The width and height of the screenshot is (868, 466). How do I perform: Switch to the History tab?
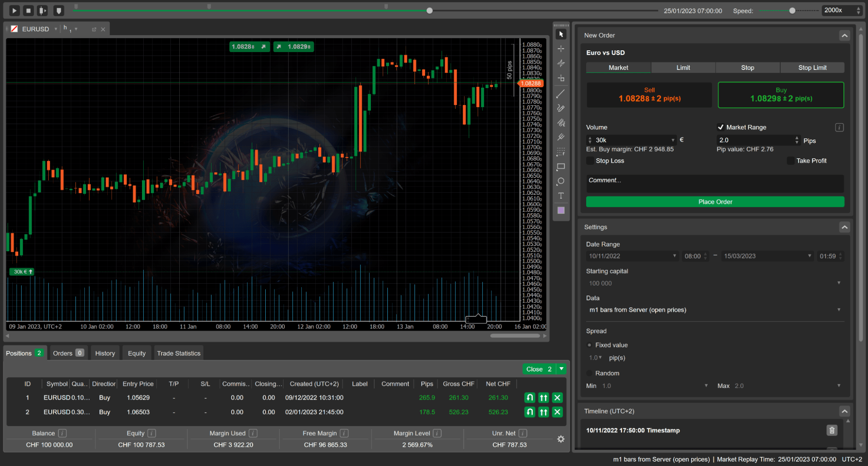(x=105, y=353)
